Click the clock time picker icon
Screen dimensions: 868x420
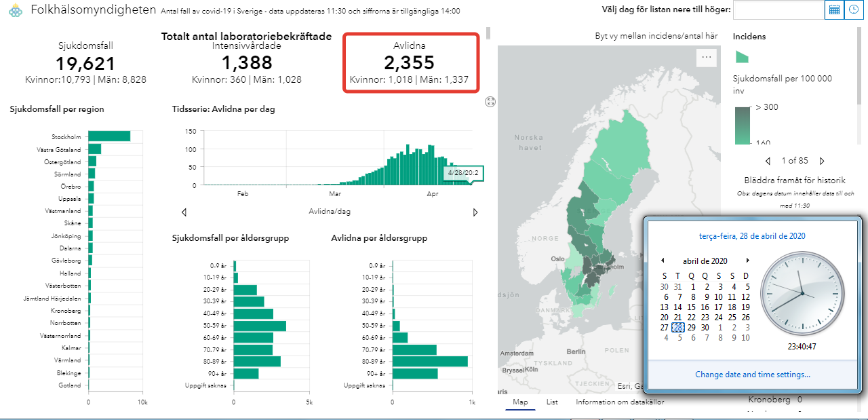854,9
